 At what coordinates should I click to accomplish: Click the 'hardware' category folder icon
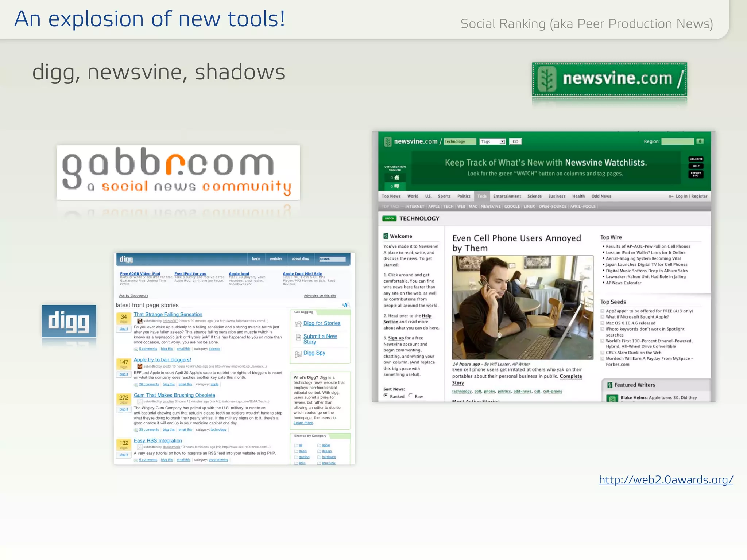[319, 457]
